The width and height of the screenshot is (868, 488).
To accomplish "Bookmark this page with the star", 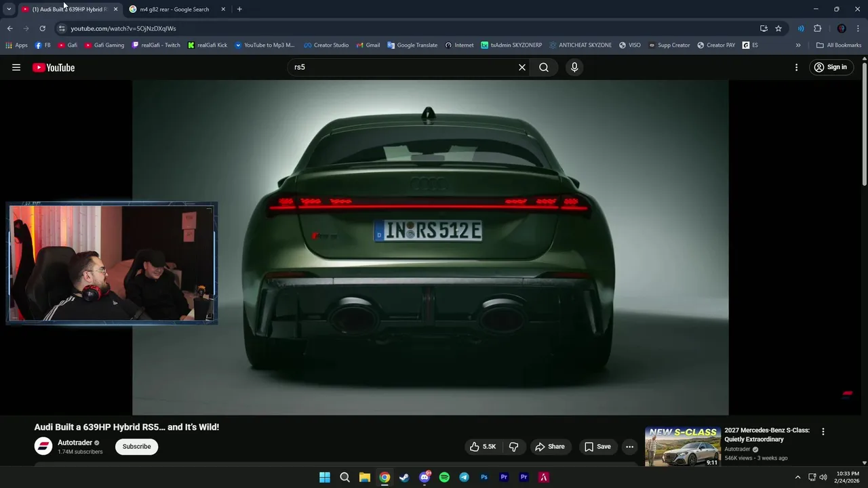I will (778, 28).
